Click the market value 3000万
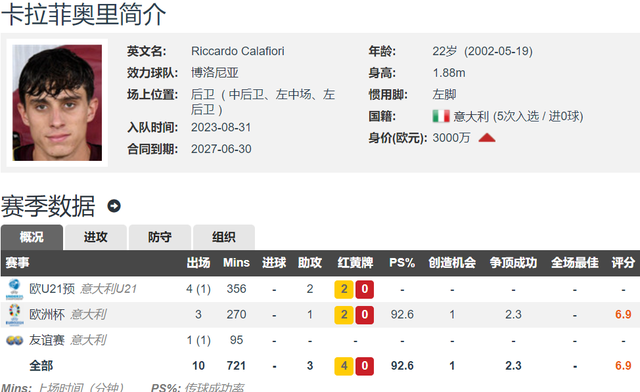This screenshot has width=640, height=392. (x=451, y=138)
